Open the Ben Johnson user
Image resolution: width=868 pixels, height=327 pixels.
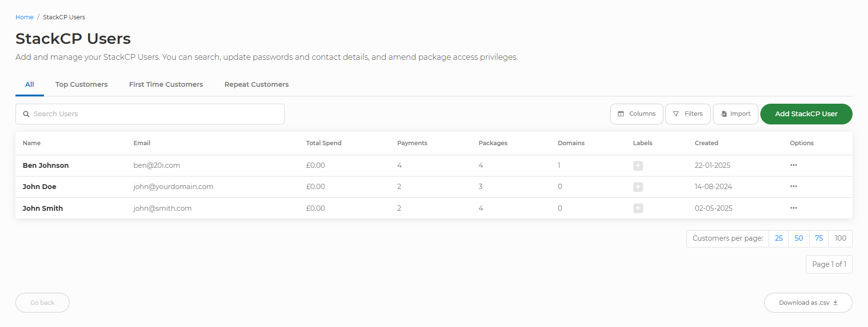[x=45, y=165]
